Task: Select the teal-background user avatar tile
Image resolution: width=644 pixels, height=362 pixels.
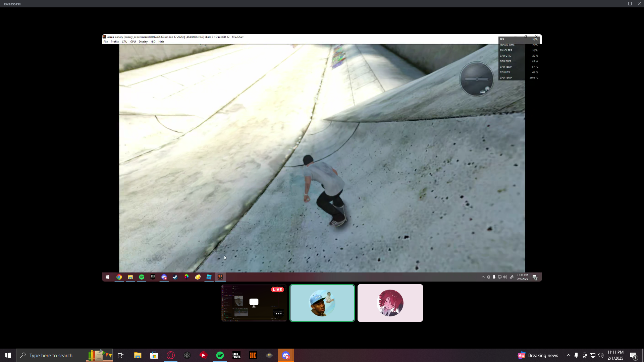Action: click(x=322, y=303)
